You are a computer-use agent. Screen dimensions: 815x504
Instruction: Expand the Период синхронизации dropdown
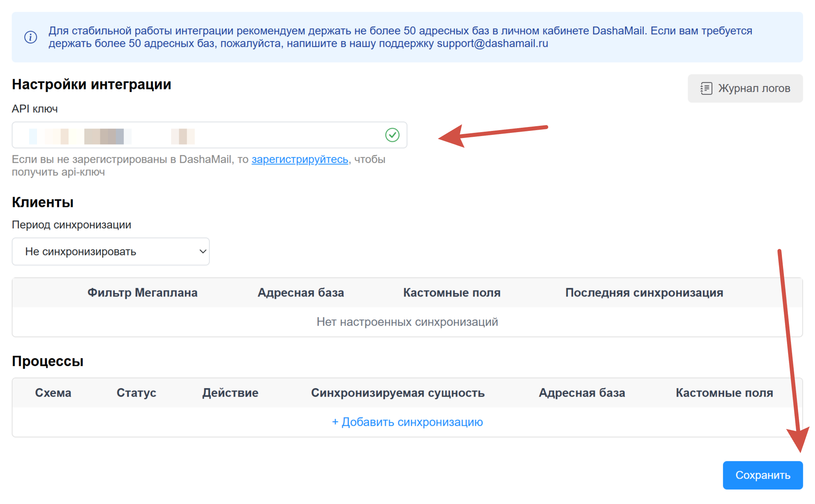tap(110, 252)
